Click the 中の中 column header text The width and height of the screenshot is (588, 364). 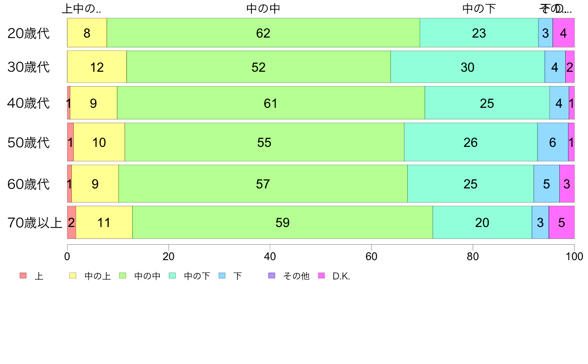pyautogui.click(x=263, y=8)
